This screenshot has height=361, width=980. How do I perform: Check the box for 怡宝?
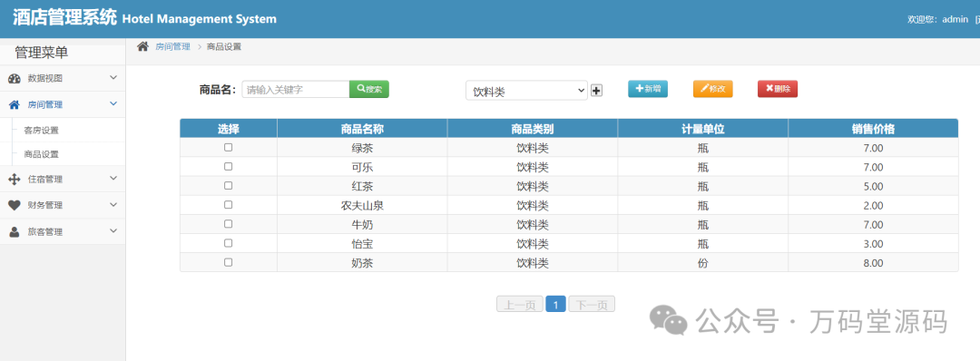pyautogui.click(x=228, y=243)
